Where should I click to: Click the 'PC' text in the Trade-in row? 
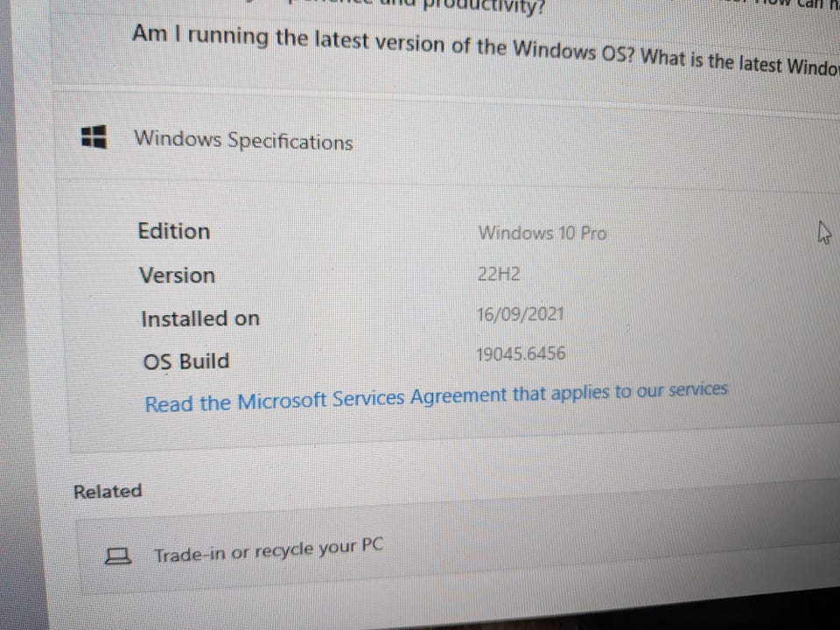pyautogui.click(x=373, y=545)
